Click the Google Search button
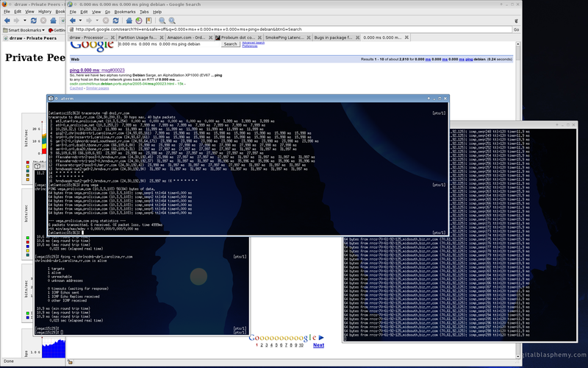588x368 pixels. coord(230,44)
